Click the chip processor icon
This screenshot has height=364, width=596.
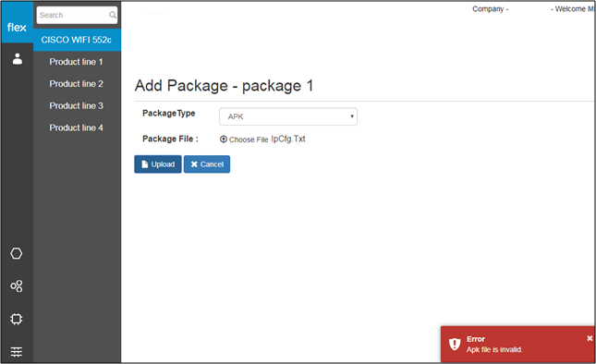pyautogui.click(x=17, y=319)
